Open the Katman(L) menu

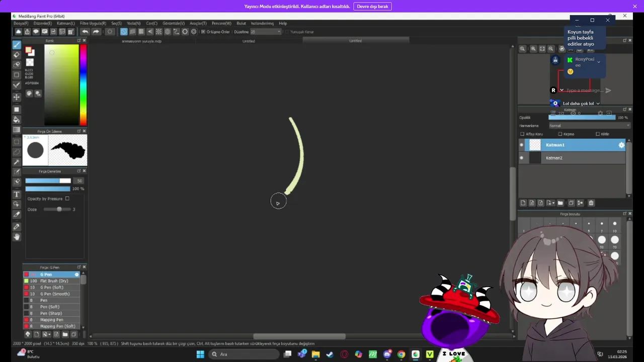66,23
